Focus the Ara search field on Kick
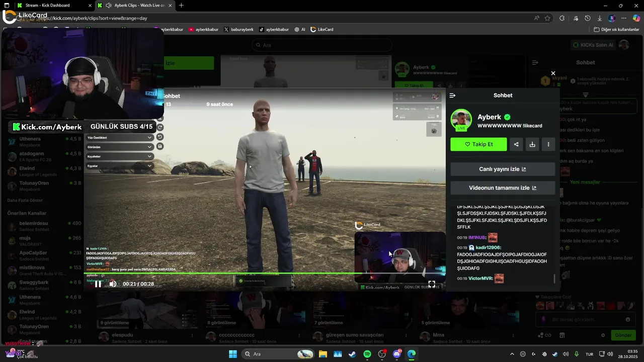The image size is (644, 362). point(322,45)
